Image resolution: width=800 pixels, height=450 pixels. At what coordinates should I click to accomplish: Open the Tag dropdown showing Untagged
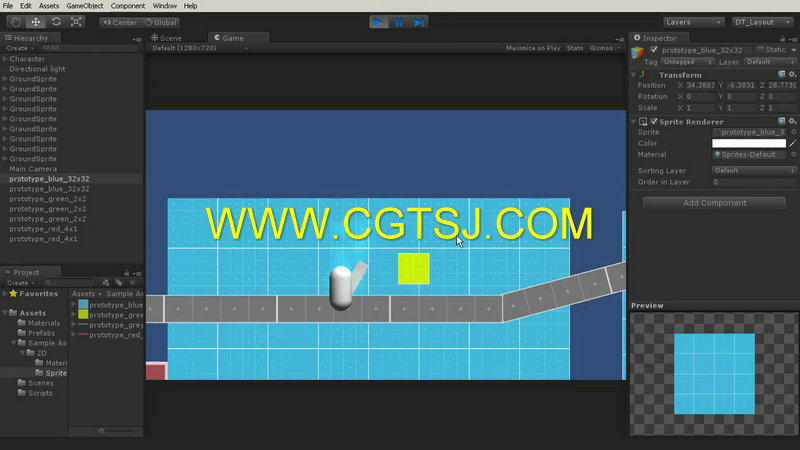coord(687,62)
